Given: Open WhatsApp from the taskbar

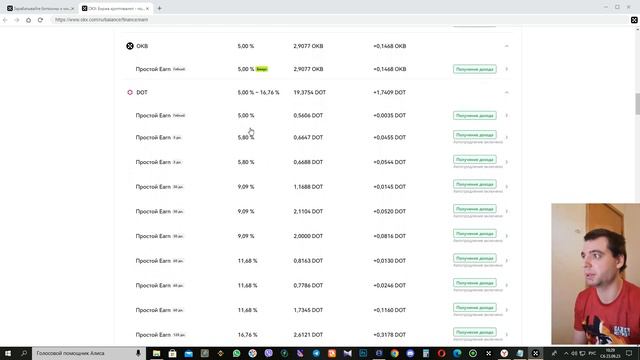Looking at the screenshot, I should [236, 353].
